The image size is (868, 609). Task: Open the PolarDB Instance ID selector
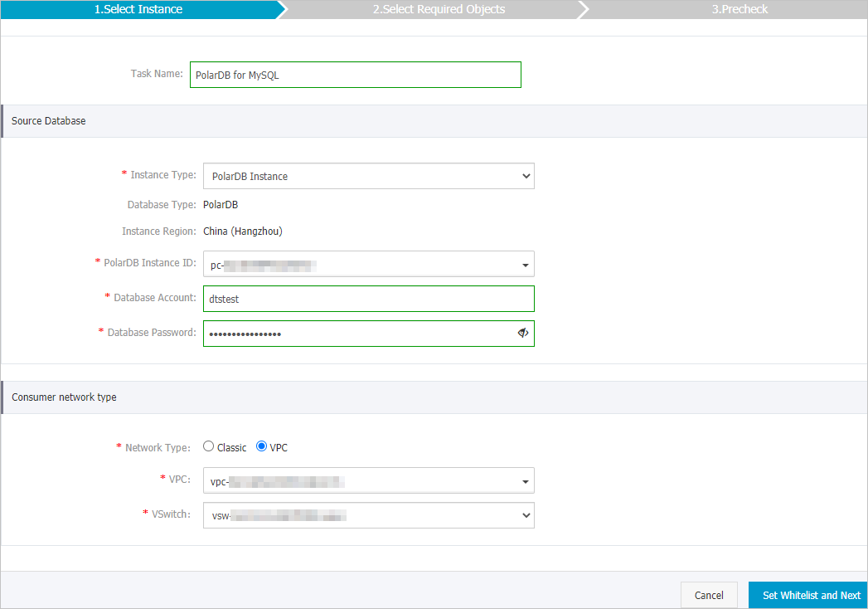pos(368,264)
